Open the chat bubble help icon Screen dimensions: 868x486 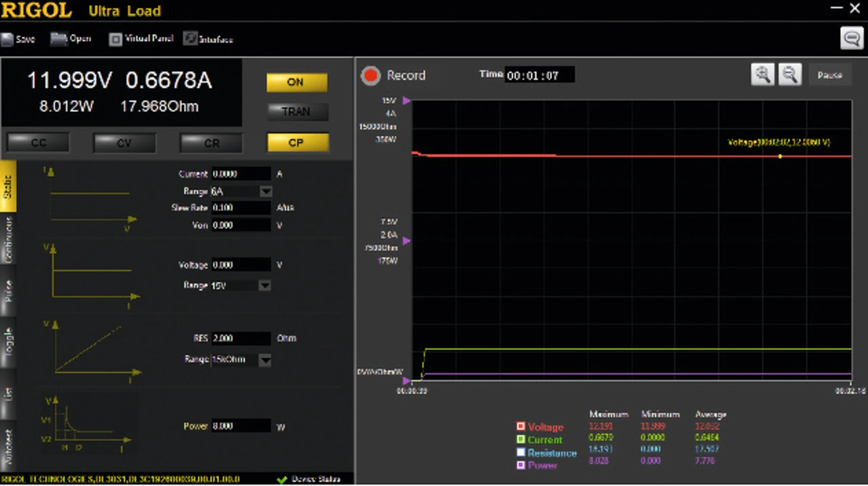coord(851,38)
